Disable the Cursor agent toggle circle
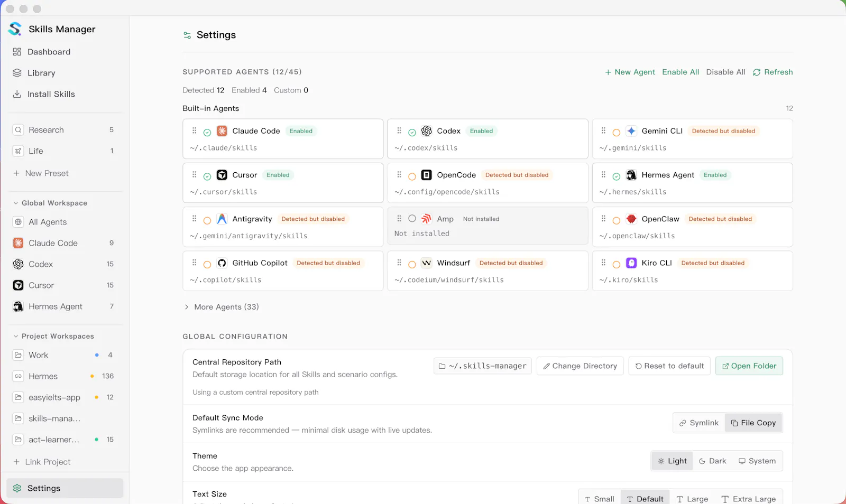The width and height of the screenshot is (846, 504). pos(207,176)
